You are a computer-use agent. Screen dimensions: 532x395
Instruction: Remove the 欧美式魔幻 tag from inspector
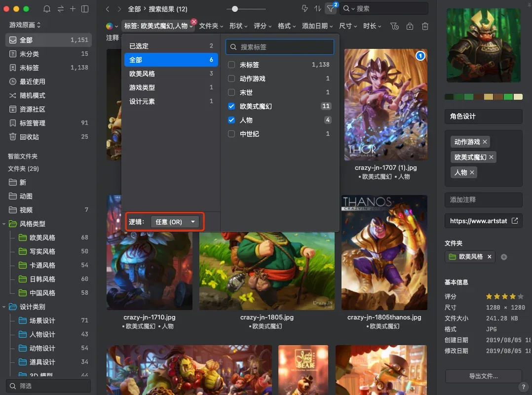492,157
